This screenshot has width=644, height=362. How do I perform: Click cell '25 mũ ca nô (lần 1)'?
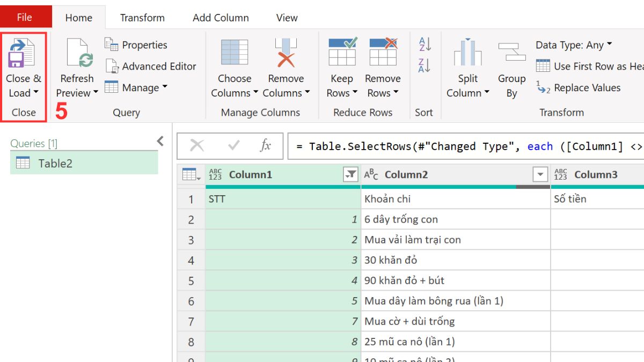pyautogui.click(x=456, y=342)
